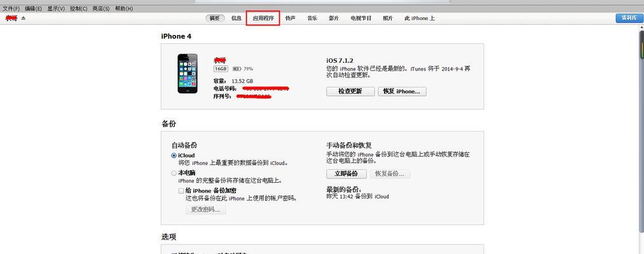The width and height of the screenshot is (644, 254).
Task: Open the 帮助(H) menu
Action: [x=123, y=8]
